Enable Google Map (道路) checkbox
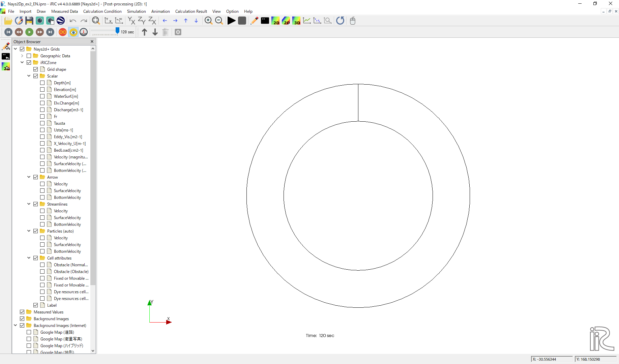 point(29,332)
